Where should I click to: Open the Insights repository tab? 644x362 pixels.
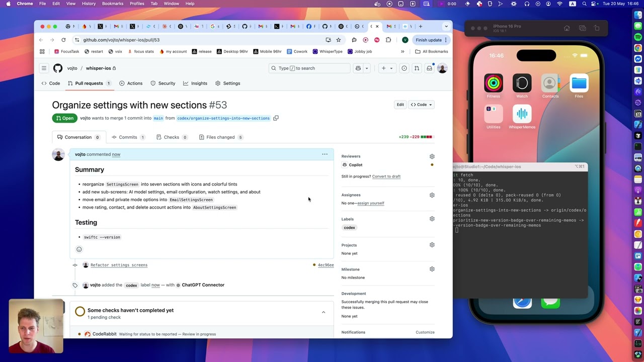195,83
